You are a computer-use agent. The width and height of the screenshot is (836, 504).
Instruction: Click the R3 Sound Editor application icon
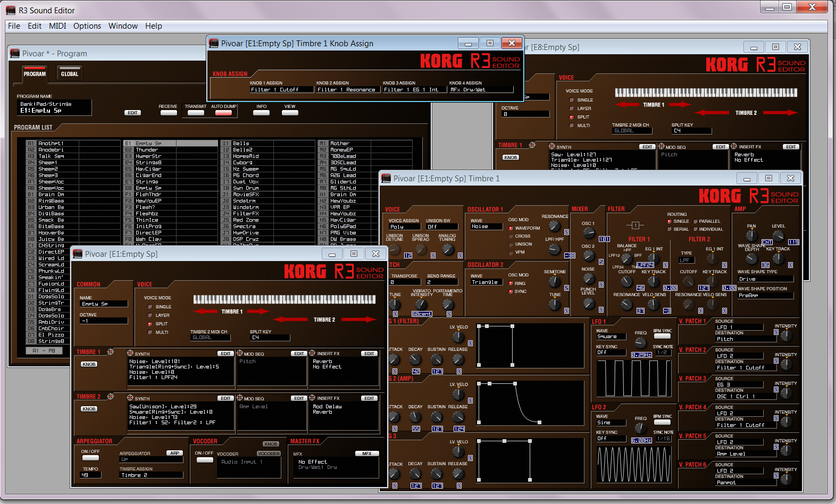pyautogui.click(x=11, y=10)
